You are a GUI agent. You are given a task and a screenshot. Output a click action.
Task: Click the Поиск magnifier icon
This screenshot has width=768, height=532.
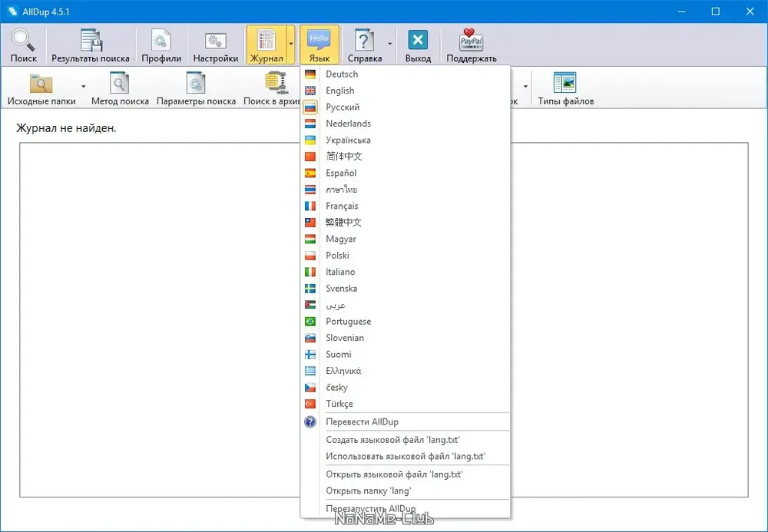point(24,40)
